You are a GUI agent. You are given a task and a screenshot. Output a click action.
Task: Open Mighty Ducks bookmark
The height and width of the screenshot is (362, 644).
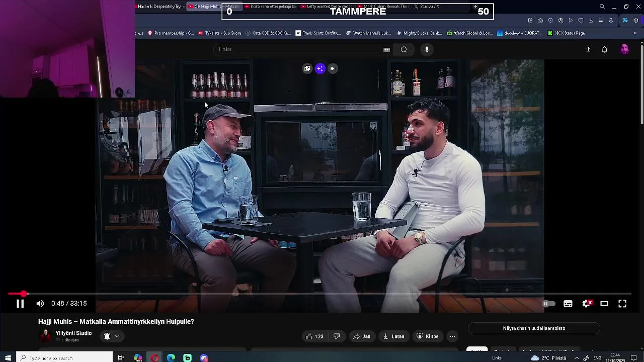click(x=419, y=33)
